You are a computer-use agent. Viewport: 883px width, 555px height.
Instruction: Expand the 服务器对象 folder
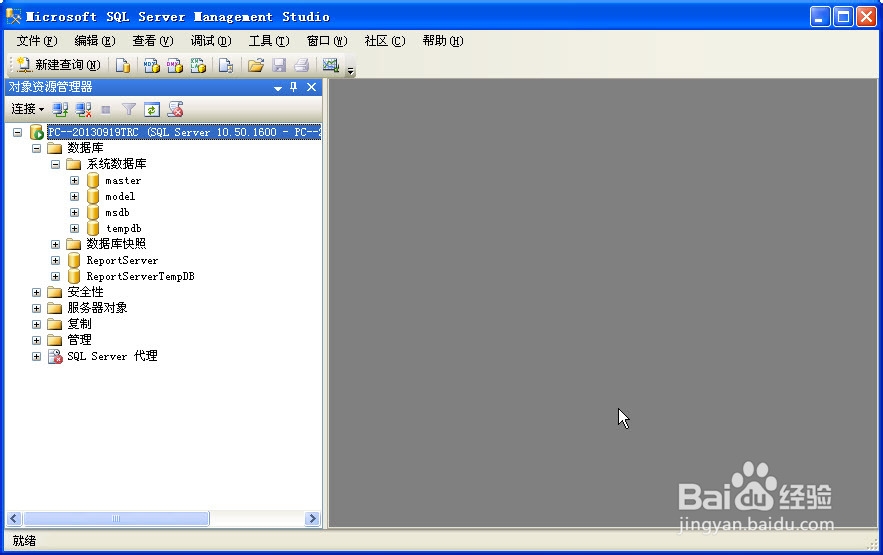tap(37, 308)
